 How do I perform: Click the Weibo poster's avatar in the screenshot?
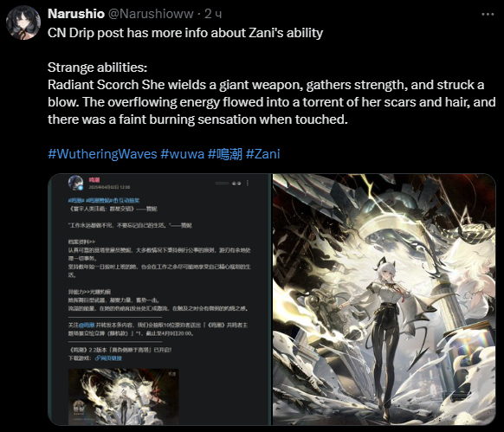click(76, 183)
